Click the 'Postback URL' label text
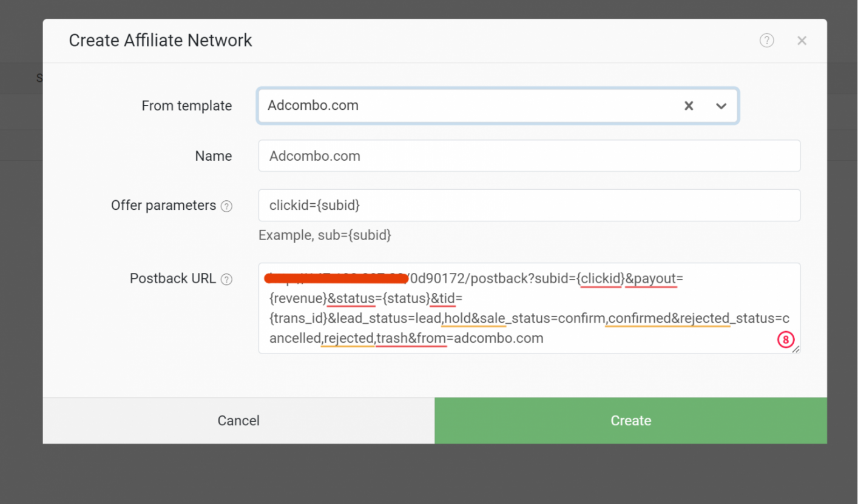The height and width of the screenshot is (504, 858). (173, 278)
